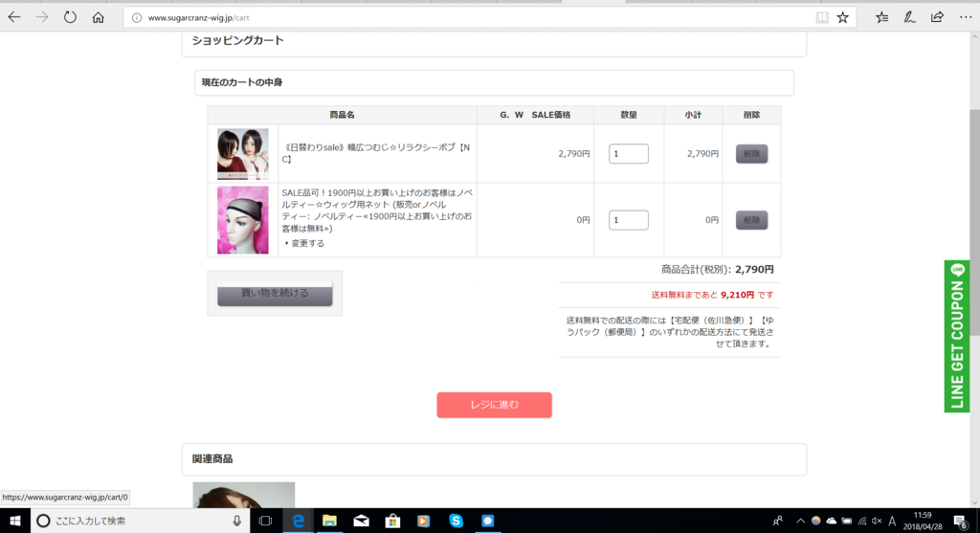Open the network Wi-Fi tray icon
The height and width of the screenshot is (533, 980).
[862, 521]
